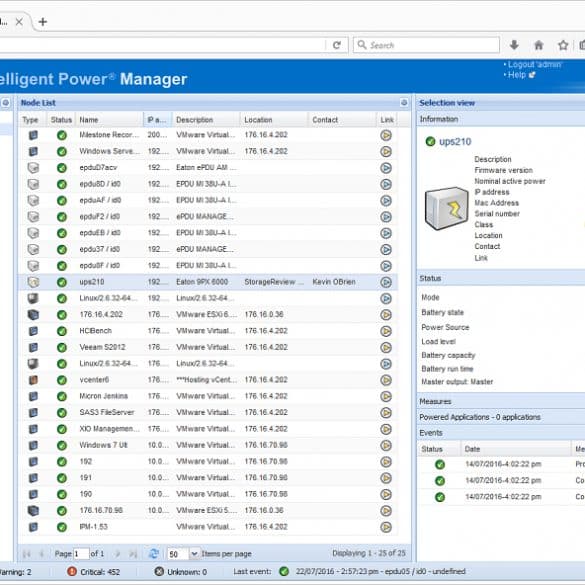Screen dimensions: 585x585
Task: Open link icon for ups210 row
Action: click(386, 282)
